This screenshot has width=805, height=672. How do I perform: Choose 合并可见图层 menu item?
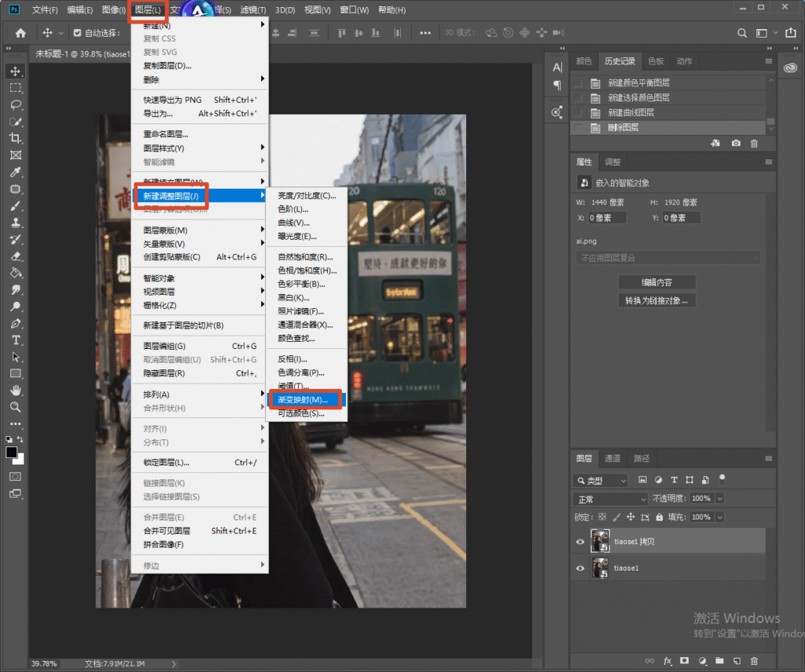click(199, 531)
